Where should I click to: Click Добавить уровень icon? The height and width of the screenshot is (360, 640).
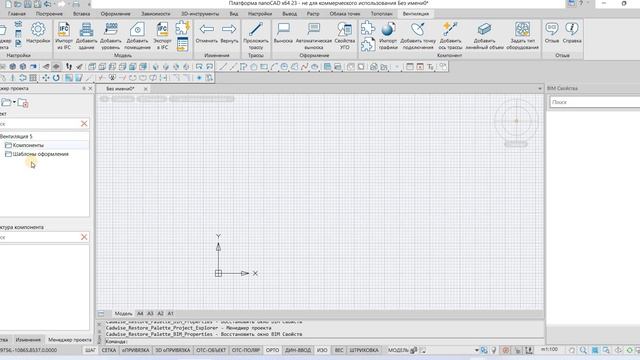[x=111, y=29]
